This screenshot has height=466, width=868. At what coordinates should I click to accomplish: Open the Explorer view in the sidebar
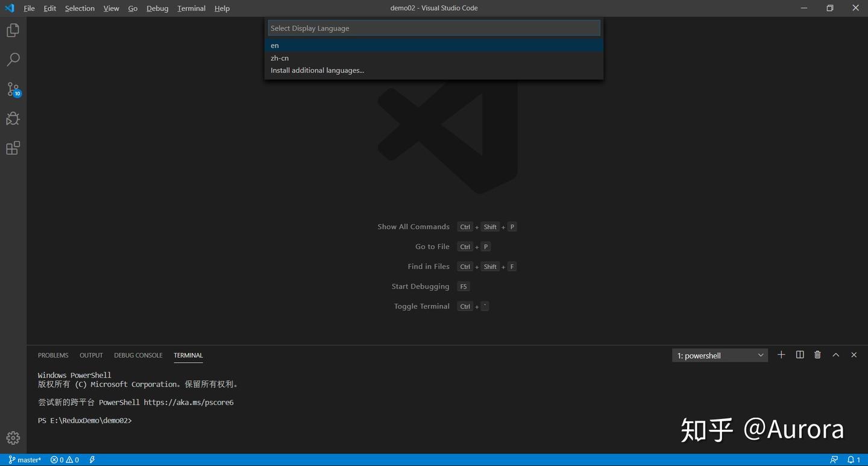pyautogui.click(x=13, y=30)
